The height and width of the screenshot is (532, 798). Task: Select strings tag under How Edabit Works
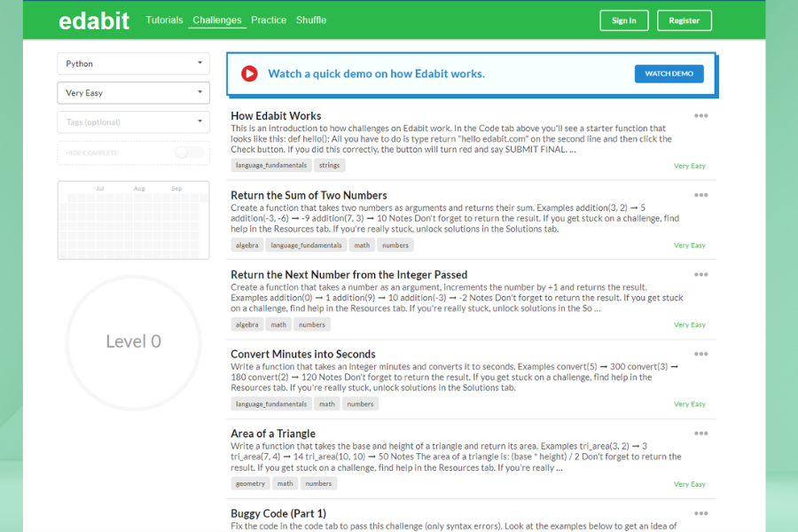pyautogui.click(x=329, y=166)
